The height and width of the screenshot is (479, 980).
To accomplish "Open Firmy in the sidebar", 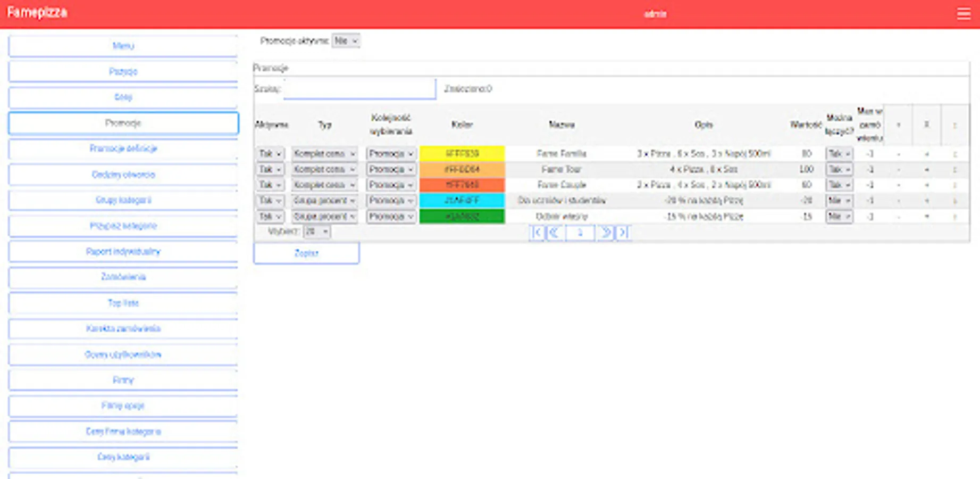I will 123,380.
